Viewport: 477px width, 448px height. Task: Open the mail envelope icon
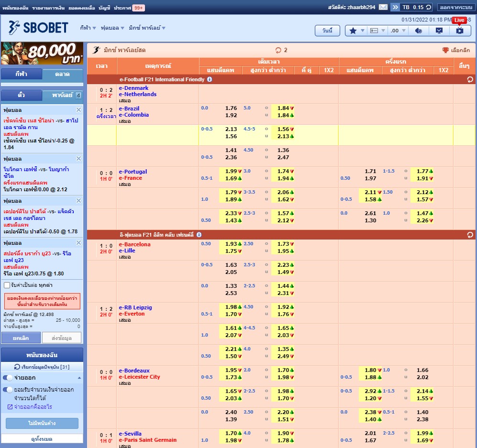coord(383,7)
